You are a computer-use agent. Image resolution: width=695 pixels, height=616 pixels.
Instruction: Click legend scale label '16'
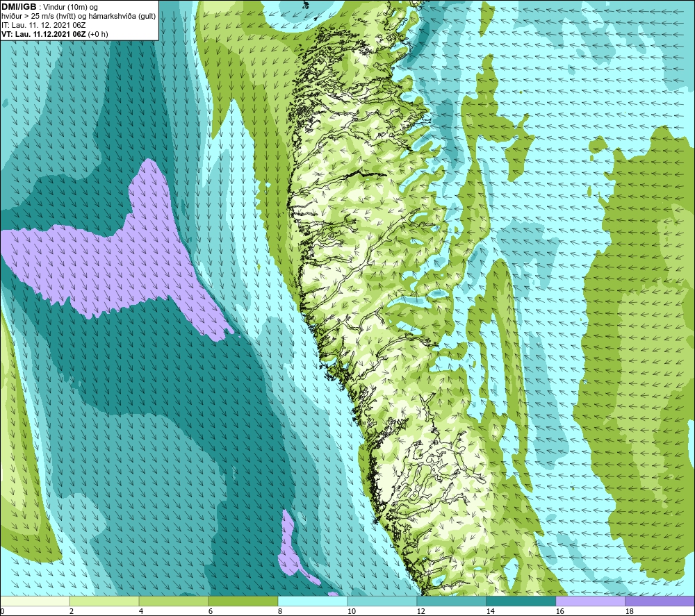559,612
